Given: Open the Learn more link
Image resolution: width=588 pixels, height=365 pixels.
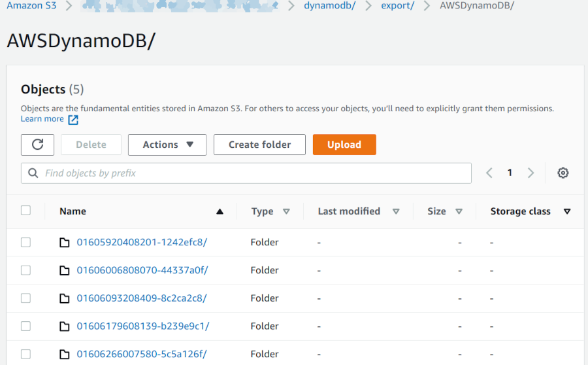Looking at the screenshot, I should (x=42, y=119).
